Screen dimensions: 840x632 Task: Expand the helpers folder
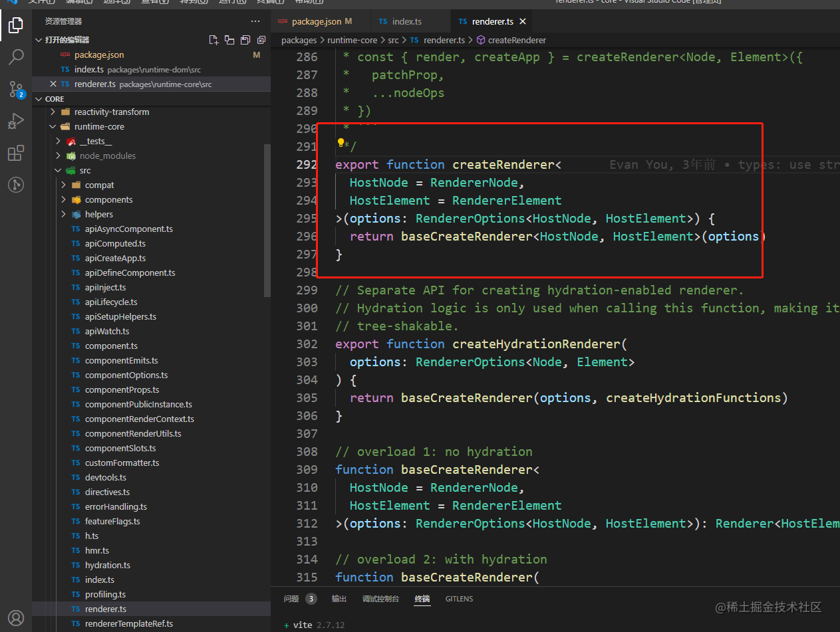tap(64, 214)
